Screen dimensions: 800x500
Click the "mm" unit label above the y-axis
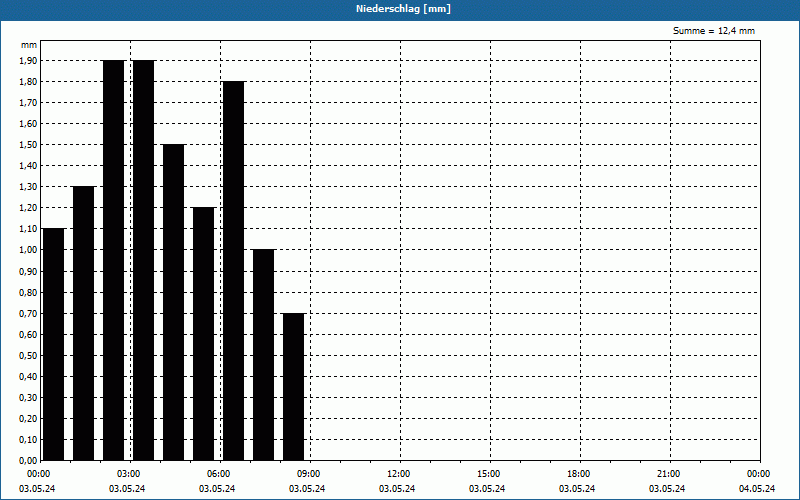point(29,45)
